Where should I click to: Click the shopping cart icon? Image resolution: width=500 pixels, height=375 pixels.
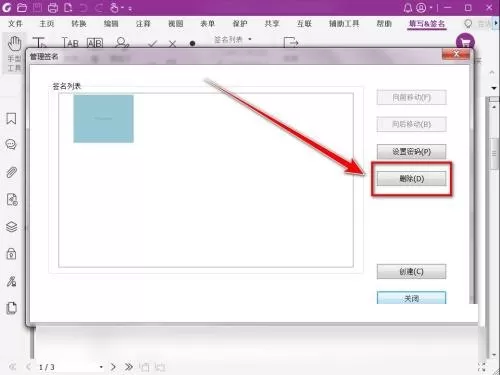[465, 42]
